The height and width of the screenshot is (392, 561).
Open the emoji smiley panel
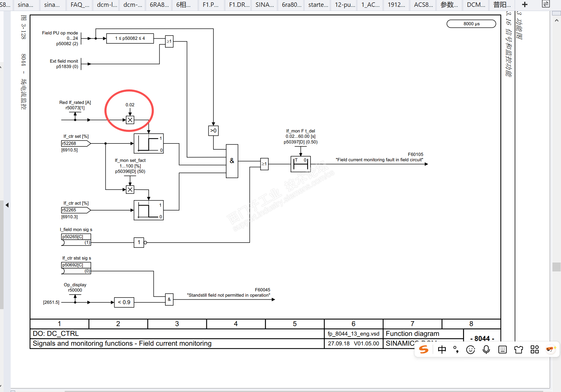coord(470,350)
